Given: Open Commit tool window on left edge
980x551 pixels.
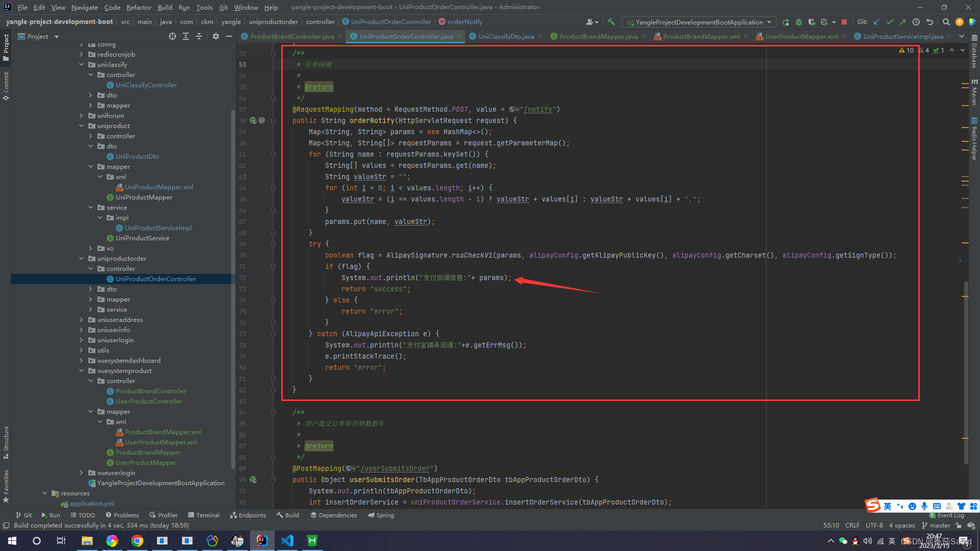Looking at the screenshot, I should (x=6, y=85).
